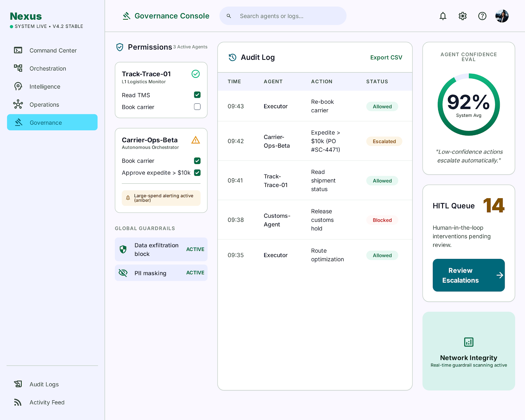This screenshot has width=525, height=420.
Task: Open the Network Integrity card
Action: pos(469,351)
